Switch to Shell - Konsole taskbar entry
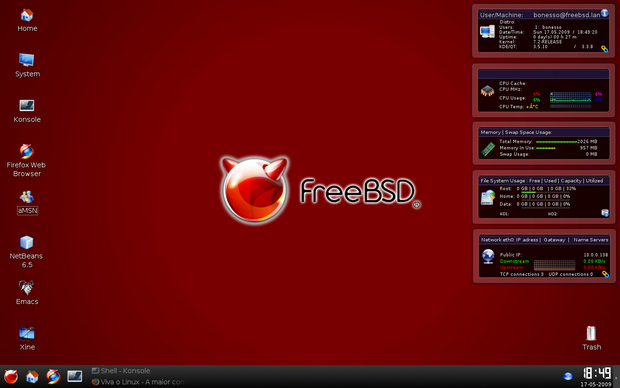This screenshot has height=388, width=620. point(121,371)
